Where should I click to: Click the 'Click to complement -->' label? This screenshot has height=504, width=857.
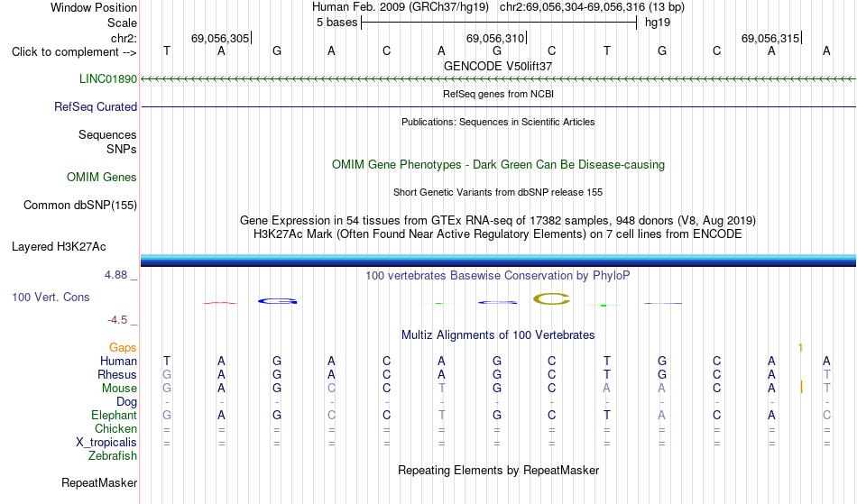tap(74, 52)
